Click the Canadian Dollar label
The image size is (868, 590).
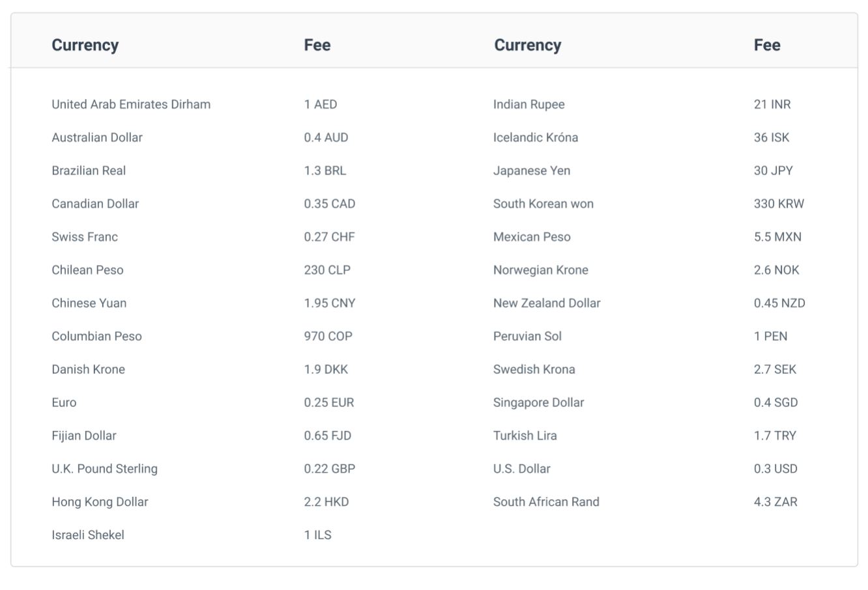tap(95, 204)
